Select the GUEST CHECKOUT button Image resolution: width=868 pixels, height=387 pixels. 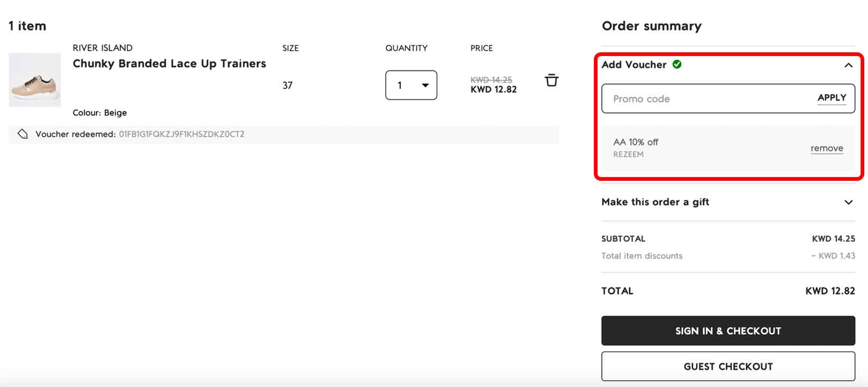click(x=728, y=366)
